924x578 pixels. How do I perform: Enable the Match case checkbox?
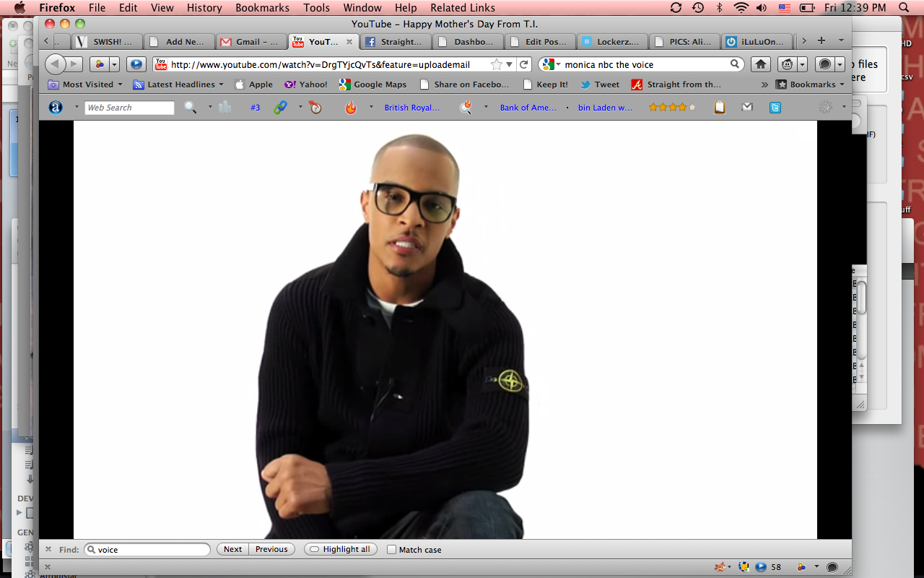click(x=391, y=550)
